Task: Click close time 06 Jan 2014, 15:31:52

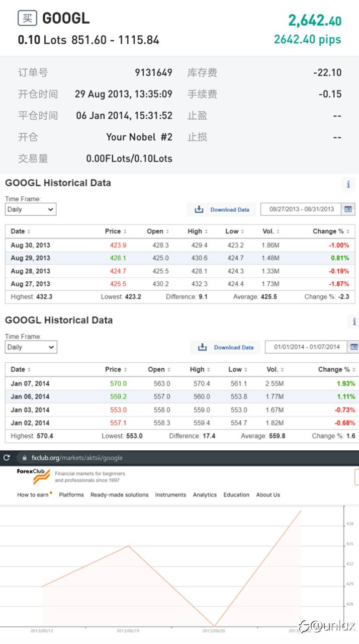Action: pyautogui.click(x=124, y=116)
